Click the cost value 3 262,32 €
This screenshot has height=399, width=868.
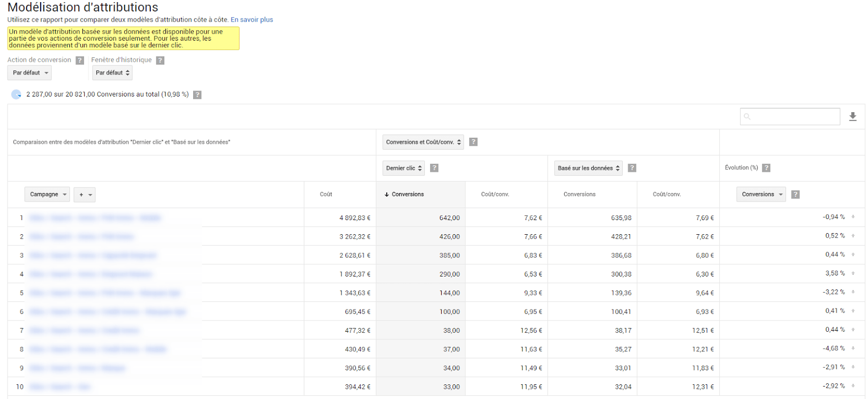(x=355, y=237)
